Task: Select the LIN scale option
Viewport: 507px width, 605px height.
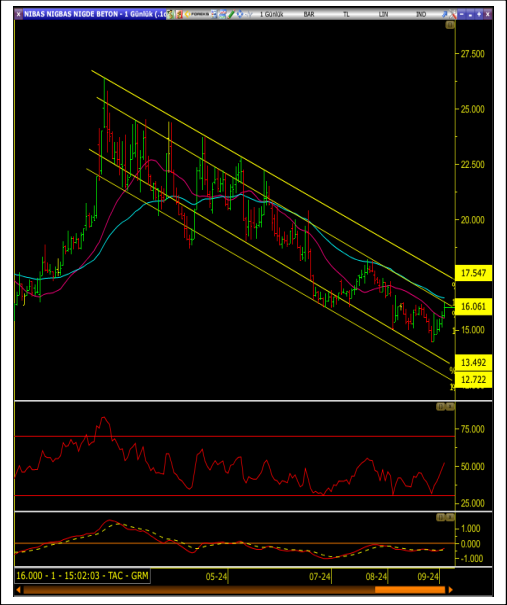Action: [x=383, y=14]
